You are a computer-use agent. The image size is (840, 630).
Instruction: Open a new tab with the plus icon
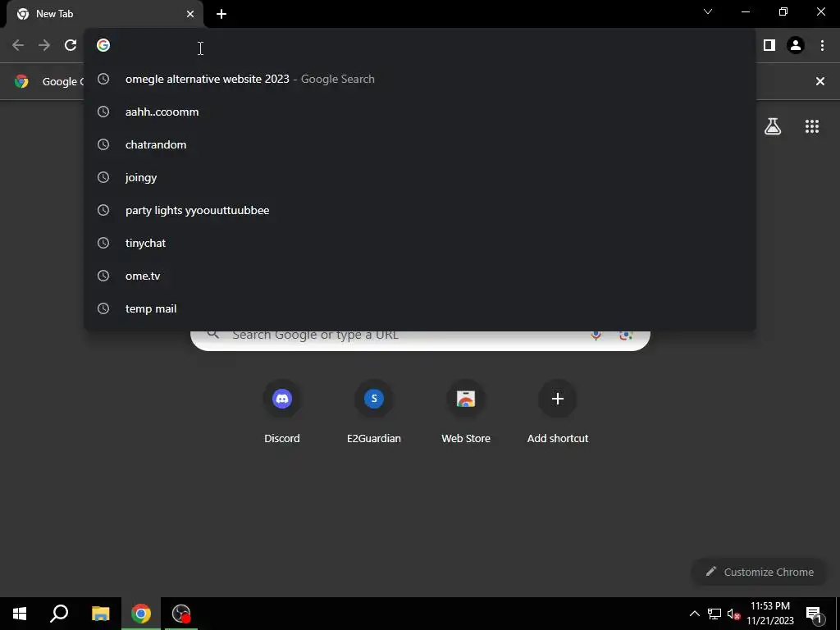pos(221,14)
